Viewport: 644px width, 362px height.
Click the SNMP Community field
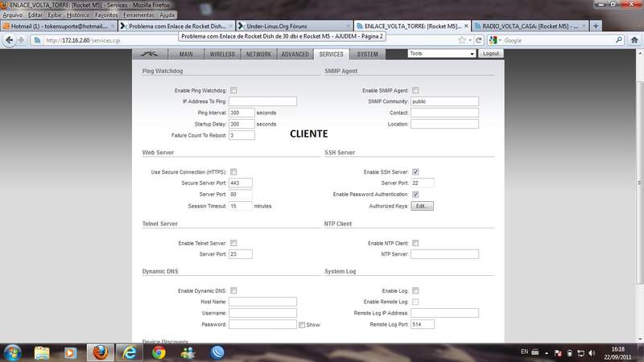coord(444,101)
